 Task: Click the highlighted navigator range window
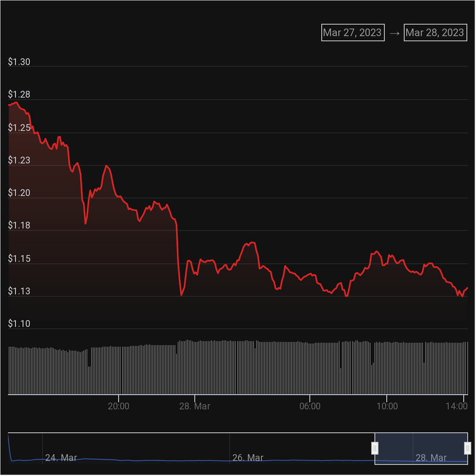(x=421, y=449)
